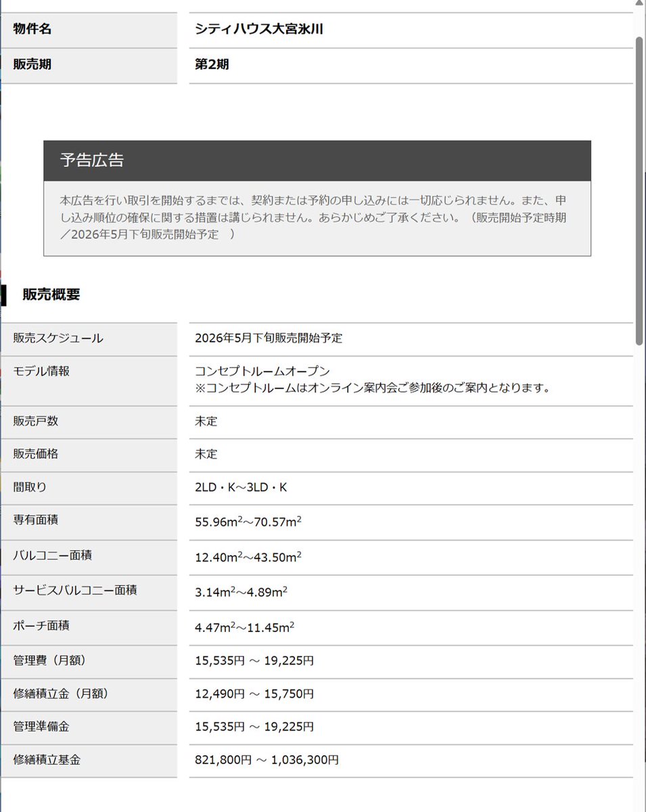Click the 販売価格 label
The width and height of the screenshot is (646, 812).
pyautogui.click(x=36, y=454)
